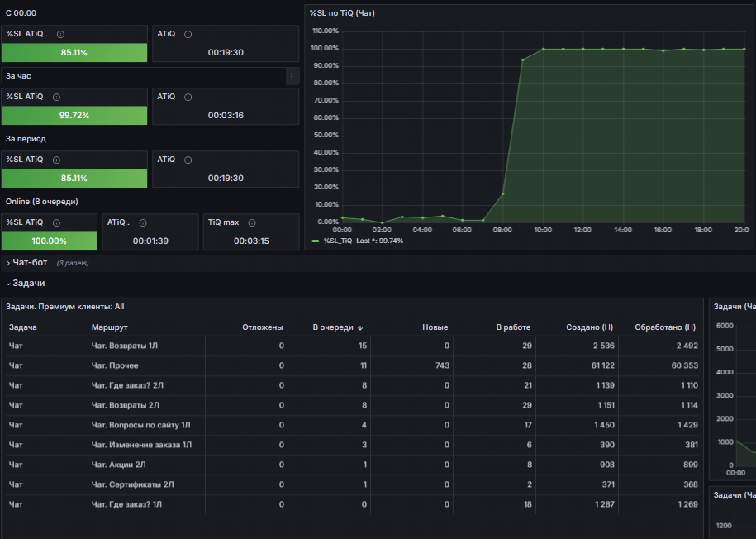Screen dimensions: 756x539
Task: Click info icon next to top %SL ATiQ .
Action: 61,34
